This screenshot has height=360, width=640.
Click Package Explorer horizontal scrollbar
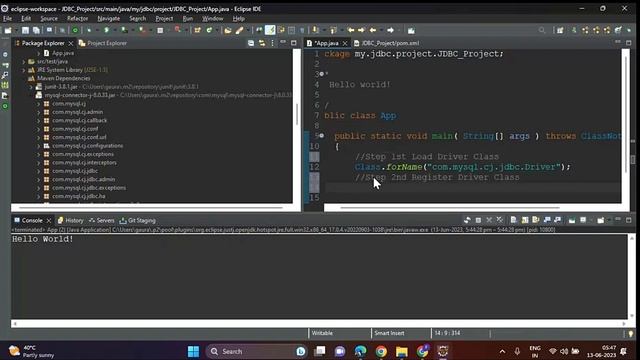[151, 207]
